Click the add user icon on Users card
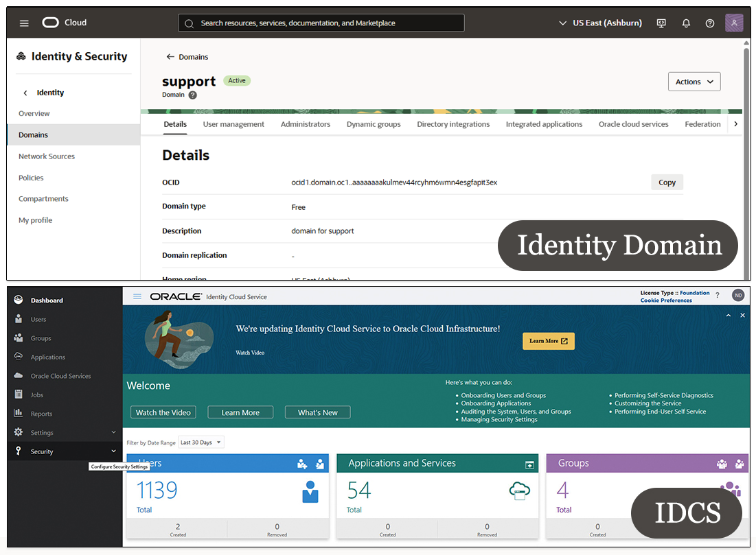 click(302, 464)
